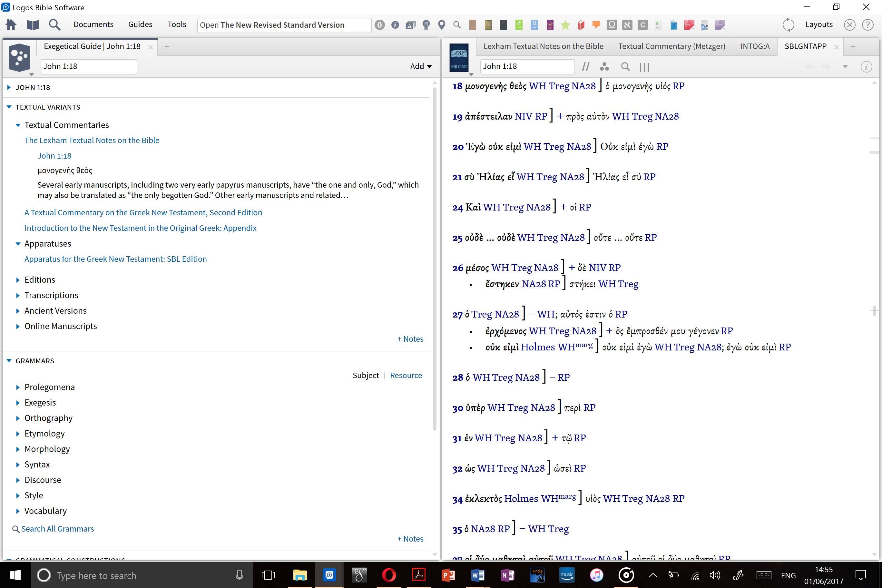Collapse the Textual Variants section
Image resolution: width=882 pixels, height=588 pixels.
pos(9,107)
